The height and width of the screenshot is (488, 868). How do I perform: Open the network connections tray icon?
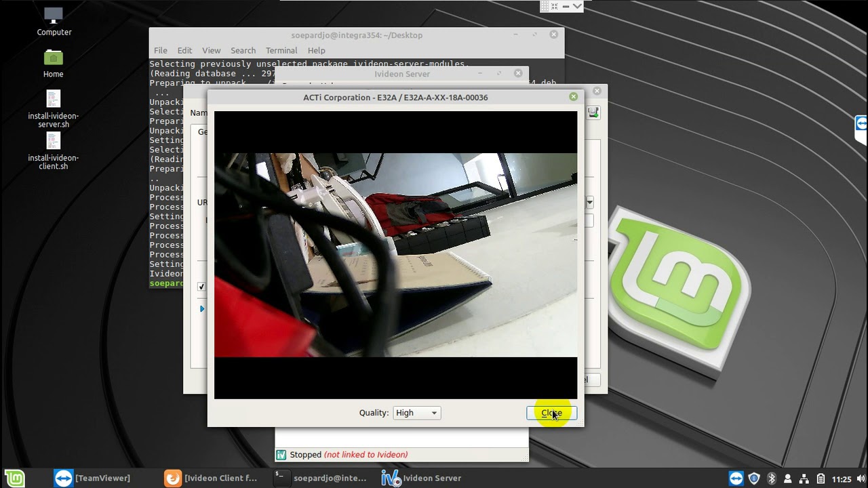pyautogui.click(x=804, y=479)
